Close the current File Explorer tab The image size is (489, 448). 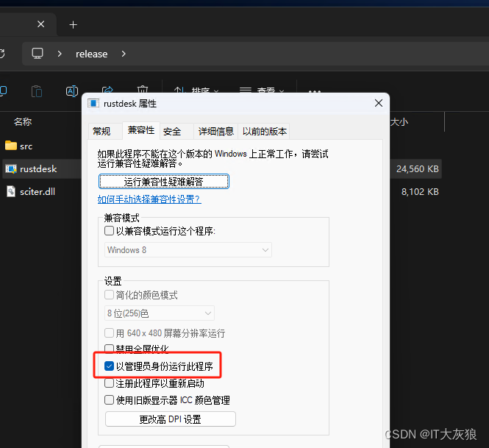pos(41,24)
